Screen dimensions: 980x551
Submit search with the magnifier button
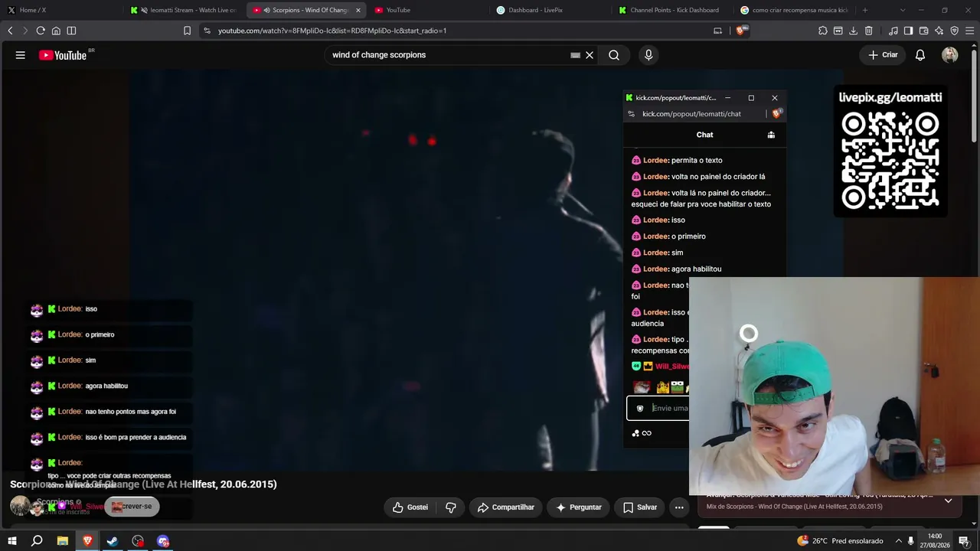614,55
